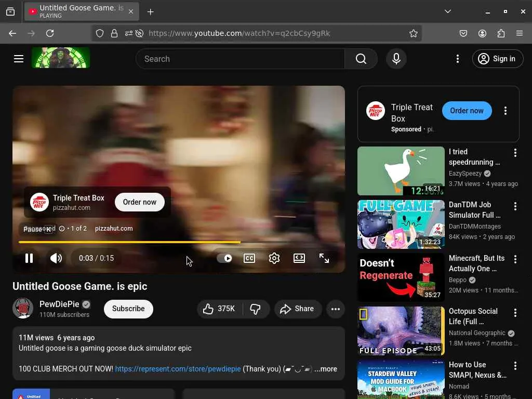This screenshot has width=532, height=399.
Task: Go back in browser history
Action: click(x=12, y=33)
